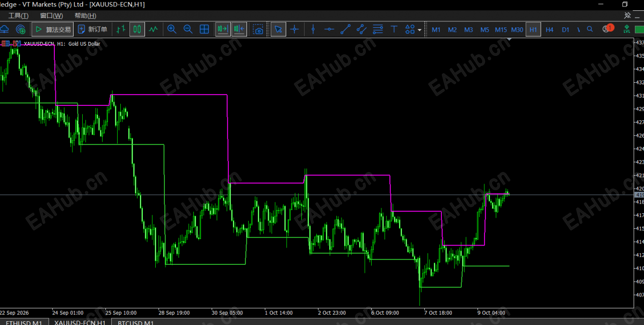Viewport: 644px width, 325px height.
Task: Select the XAUUSD-ECN,H1 chart tab
Action: click(x=80, y=322)
